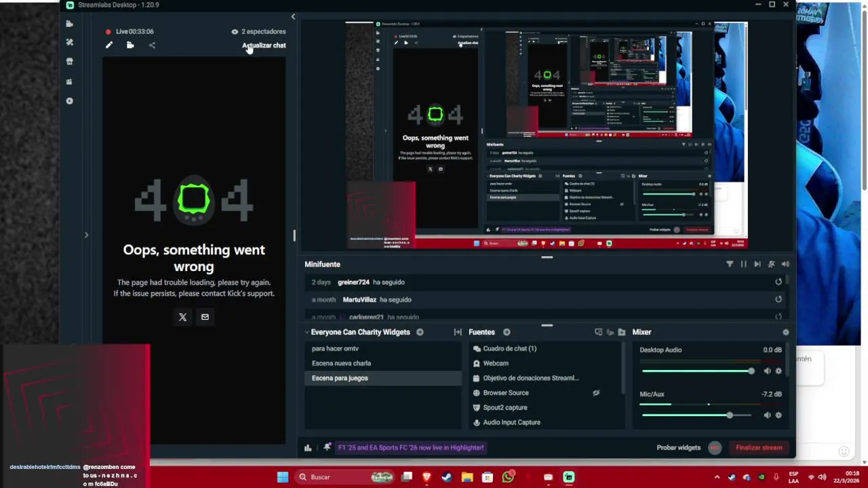The width and height of the screenshot is (868, 488).
Task: Pause the Minifuente alert queue
Action: [x=743, y=264]
